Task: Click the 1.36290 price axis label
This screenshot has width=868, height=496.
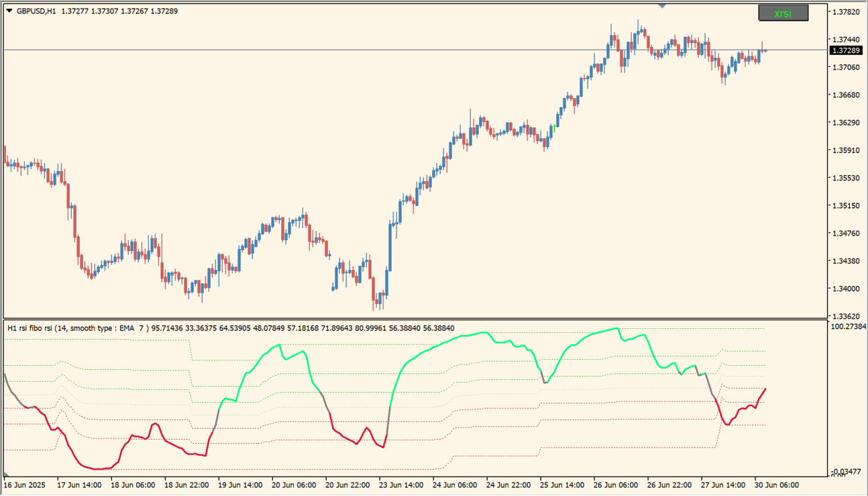Action: (846, 123)
